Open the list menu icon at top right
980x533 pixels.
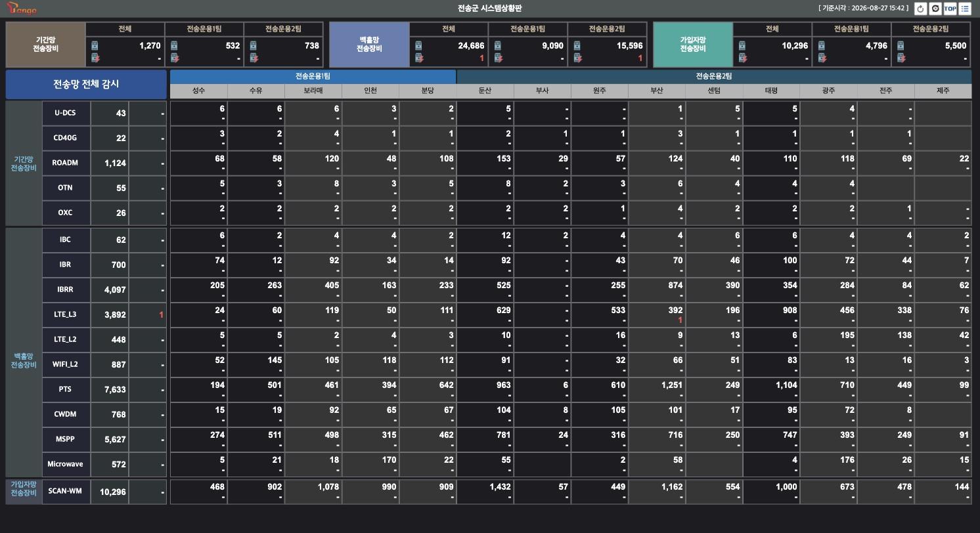[x=965, y=9]
